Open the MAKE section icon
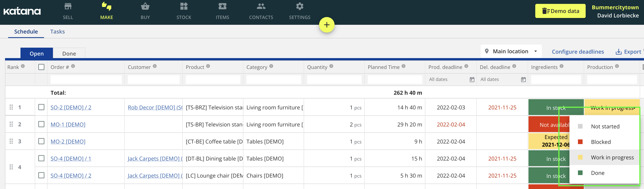 point(106,6)
